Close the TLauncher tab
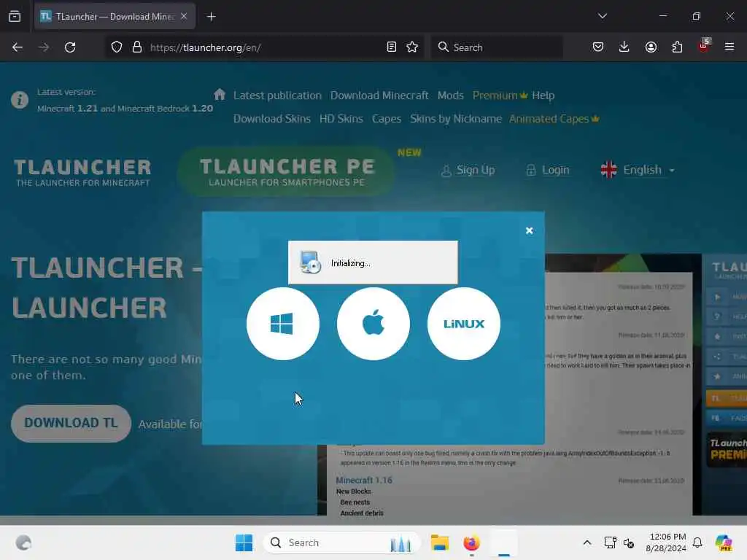The image size is (747, 560). coord(184,16)
